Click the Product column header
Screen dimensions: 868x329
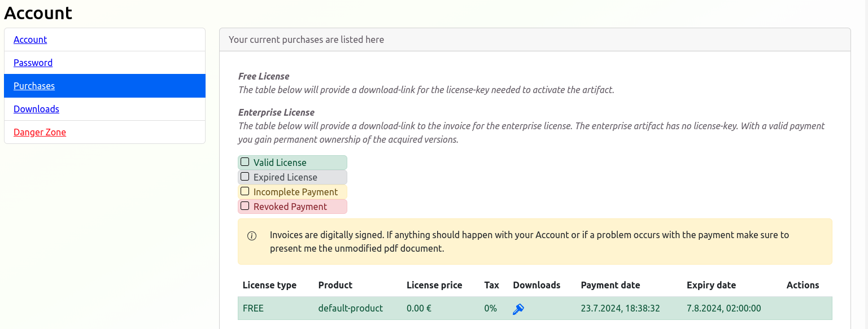(x=335, y=285)
